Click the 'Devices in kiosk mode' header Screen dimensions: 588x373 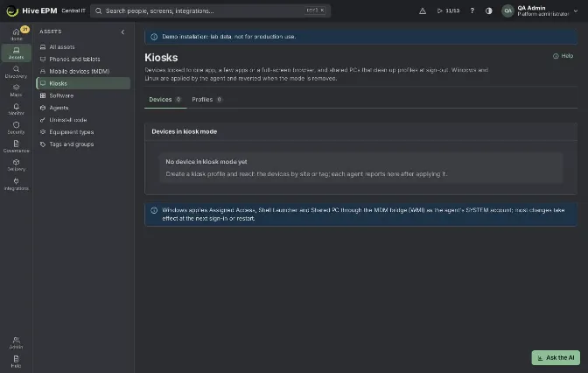pyautogui.click(x=184, y=131)
